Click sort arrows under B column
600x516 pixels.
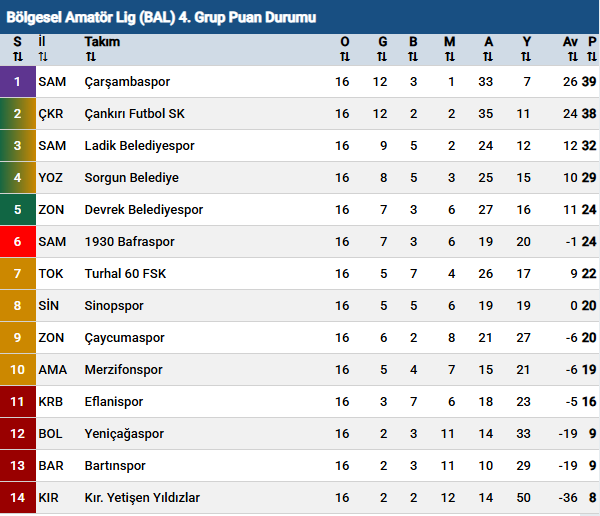(413, 56)
